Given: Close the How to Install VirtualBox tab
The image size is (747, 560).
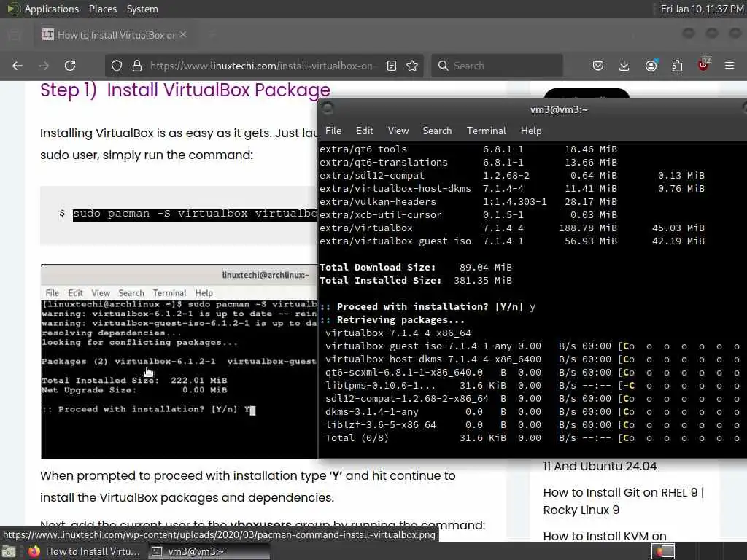Looking at the screenshot, I should click(x=183, y=35).
